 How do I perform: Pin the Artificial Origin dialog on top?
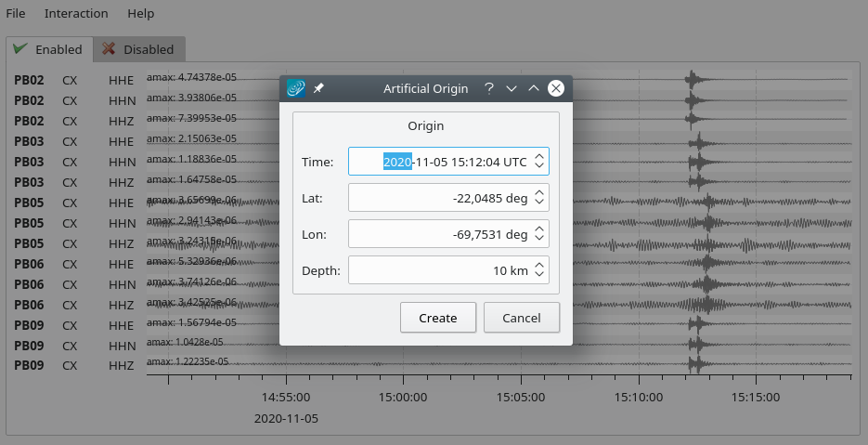click(318, 88)
